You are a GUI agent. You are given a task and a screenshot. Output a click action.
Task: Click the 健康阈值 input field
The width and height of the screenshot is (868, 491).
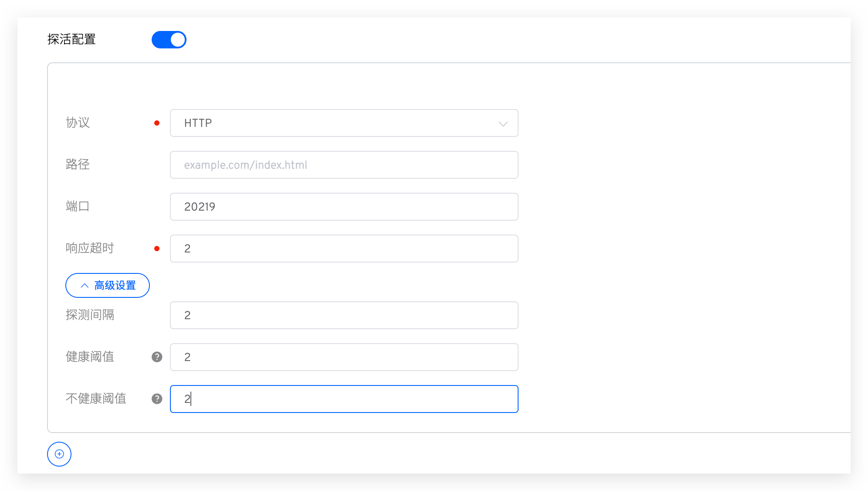343,357
